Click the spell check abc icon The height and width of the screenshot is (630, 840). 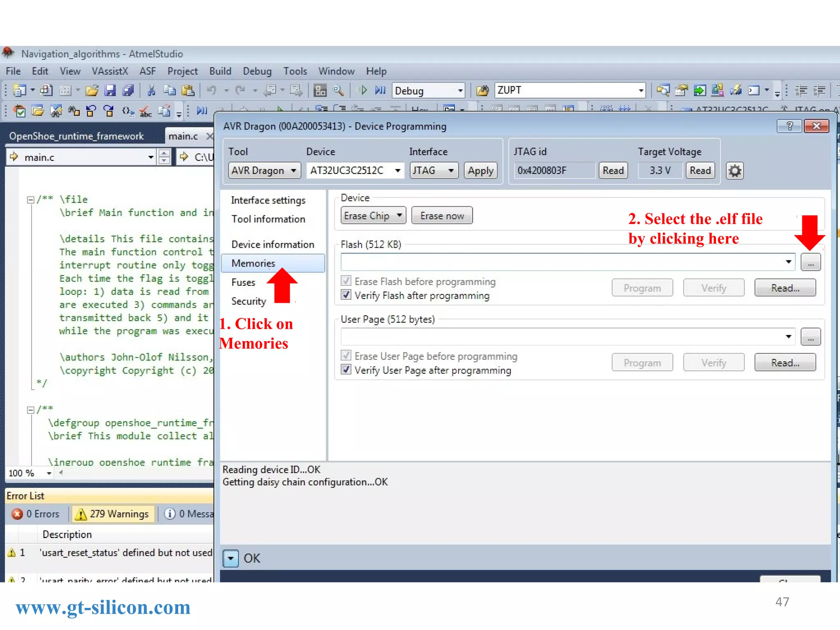tap(145, 111)
